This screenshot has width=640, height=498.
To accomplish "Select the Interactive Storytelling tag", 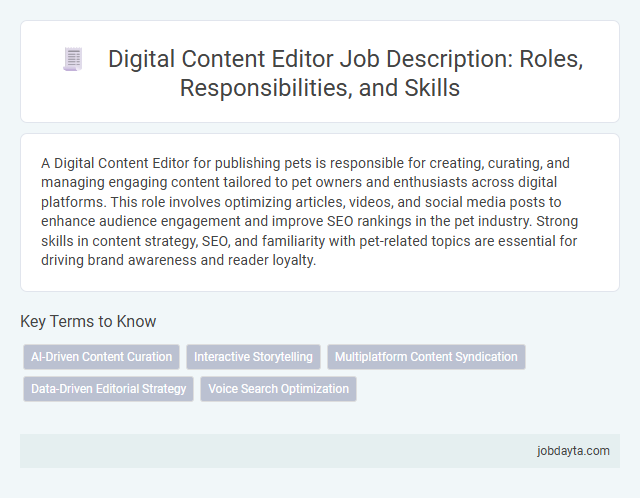I will [x=253, y=357].
